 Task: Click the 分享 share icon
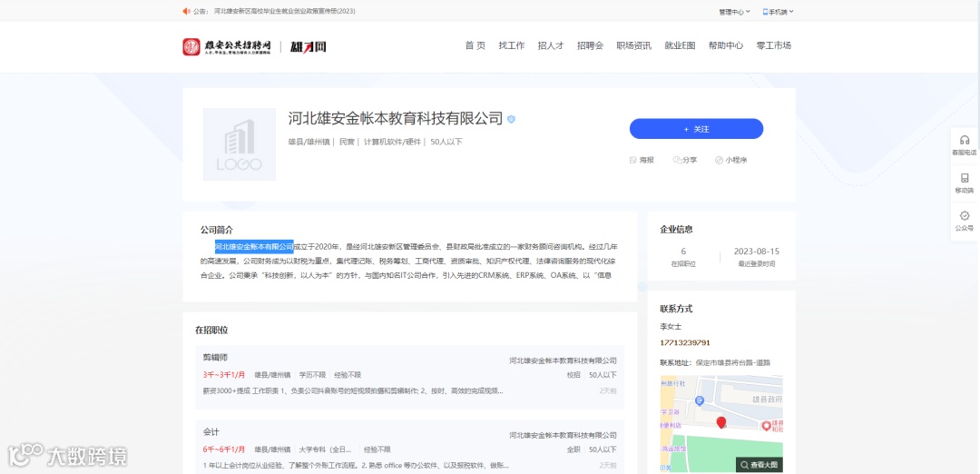pyautogui.click(x=677, y=160)
